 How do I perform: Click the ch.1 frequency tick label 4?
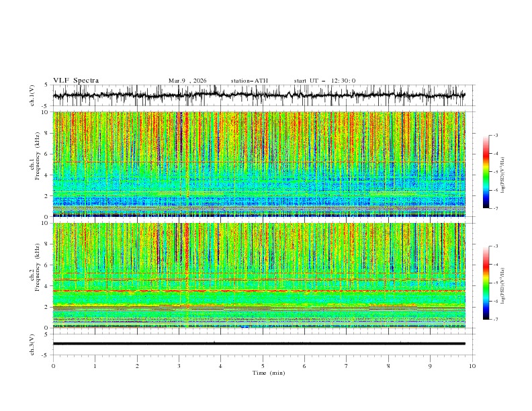(x=47, y=175)
